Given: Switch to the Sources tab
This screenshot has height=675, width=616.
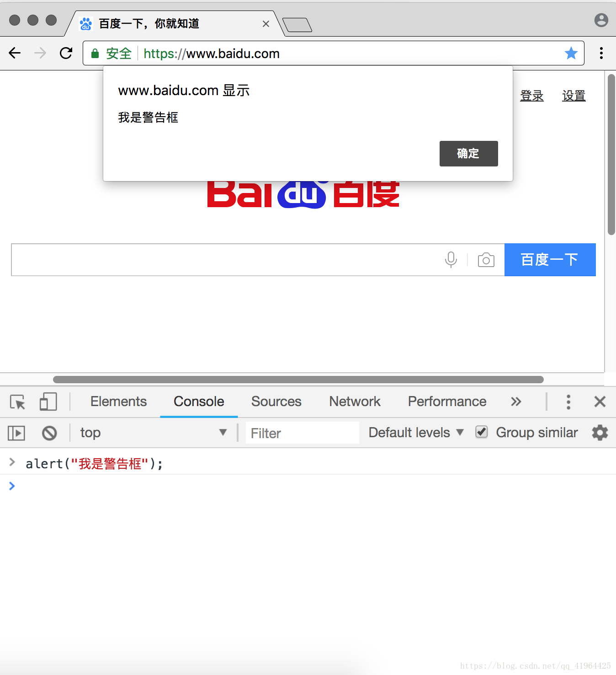Looking at the screenshot, I should [276, 402].
